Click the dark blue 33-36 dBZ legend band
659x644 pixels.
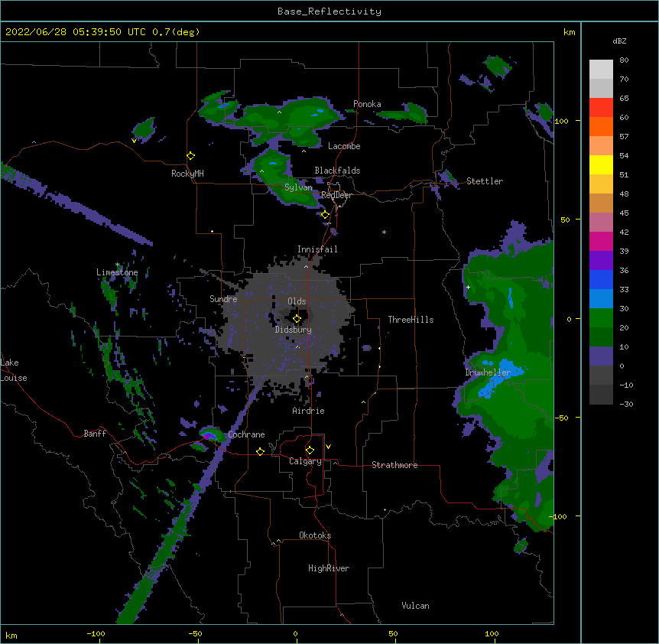click(601, 279)
